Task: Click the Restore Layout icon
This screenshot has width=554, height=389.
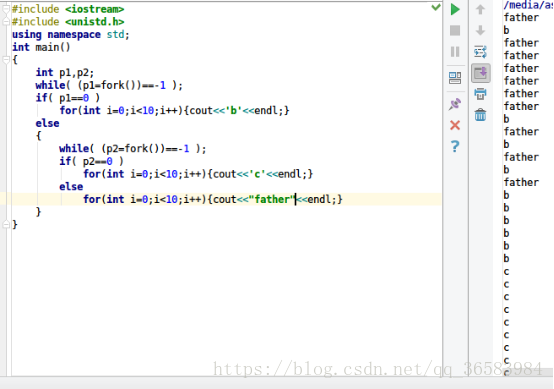Action: pos(455,78)
